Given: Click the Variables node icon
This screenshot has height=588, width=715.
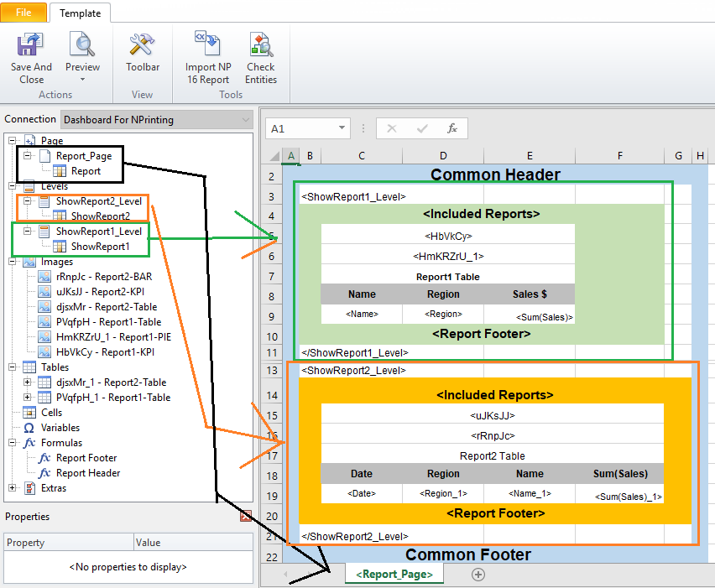Looking at the screenshot, I should pyautogui.click(x=30, y=428).
